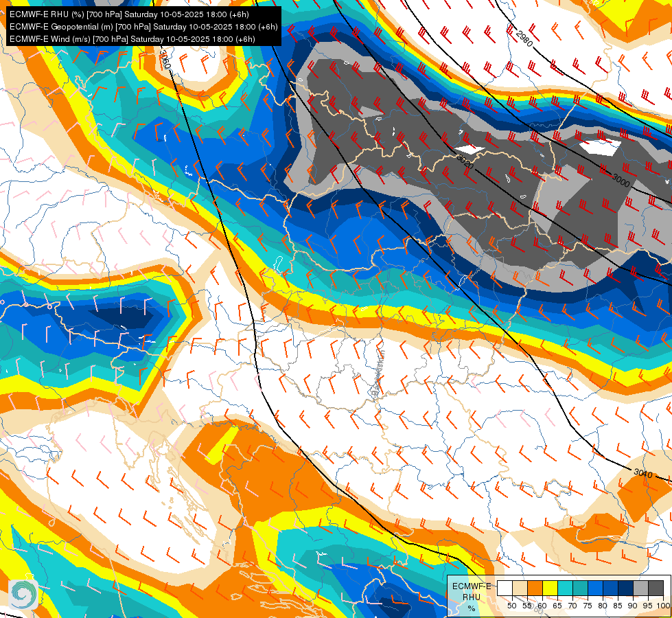Click the teal 70–75 legend swatch

[x=580, y=588]
